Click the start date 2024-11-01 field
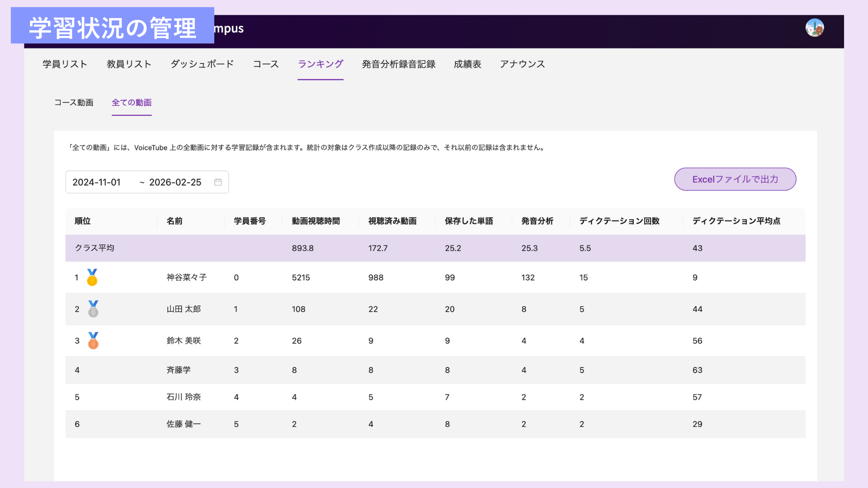Screen dimensions: 868x488 [97, 182]
